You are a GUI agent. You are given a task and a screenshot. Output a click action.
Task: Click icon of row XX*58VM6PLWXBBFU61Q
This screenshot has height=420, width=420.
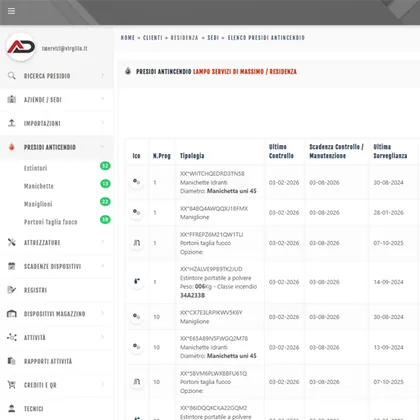tap(136, 382)
